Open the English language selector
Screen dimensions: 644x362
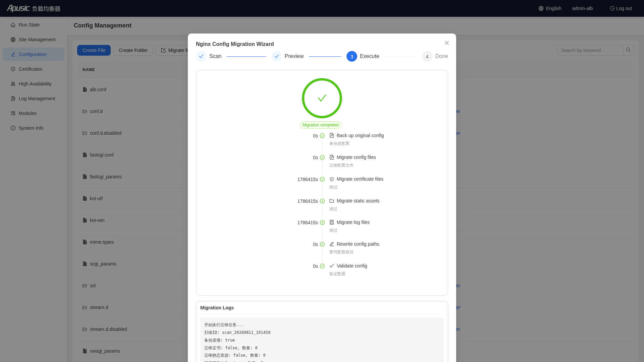pos(550,8)
